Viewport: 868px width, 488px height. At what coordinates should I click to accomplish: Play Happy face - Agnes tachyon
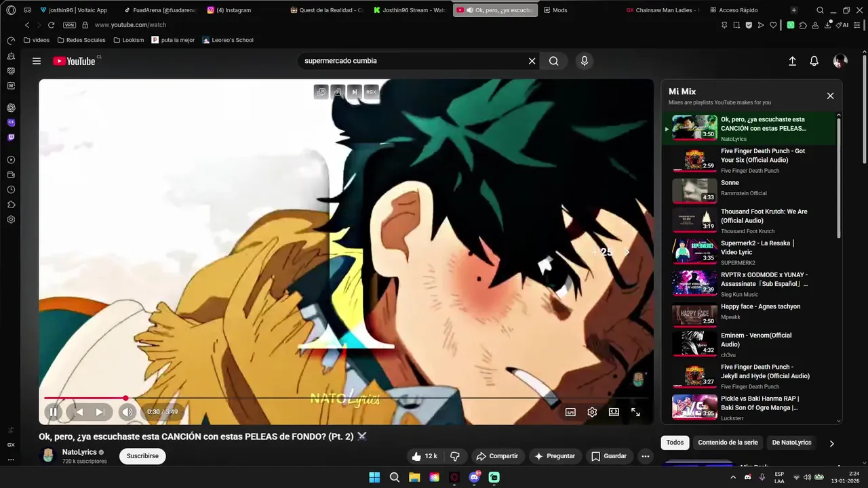pyautogui.click(x=749, y=315)
